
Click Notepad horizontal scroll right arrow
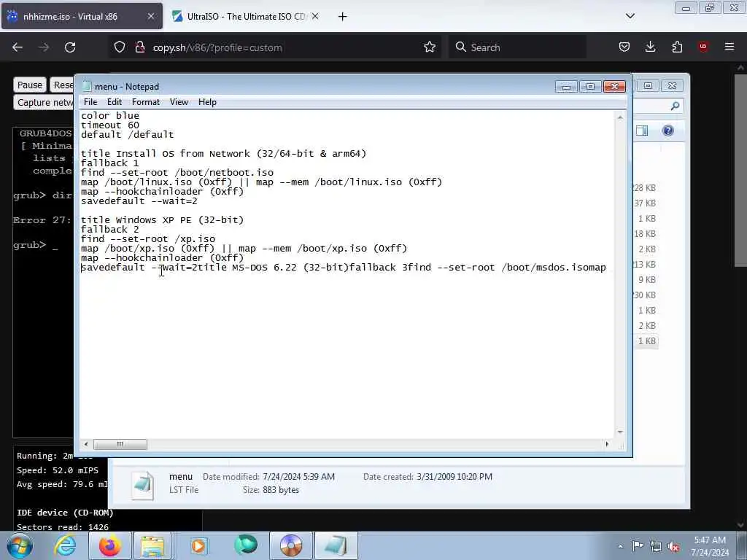(607, 444)
